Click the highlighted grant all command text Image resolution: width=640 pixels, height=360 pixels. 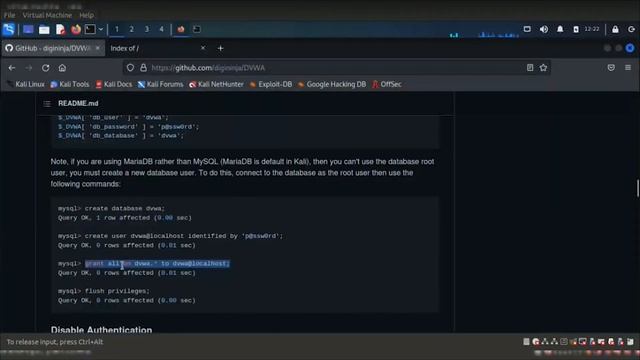158,264
